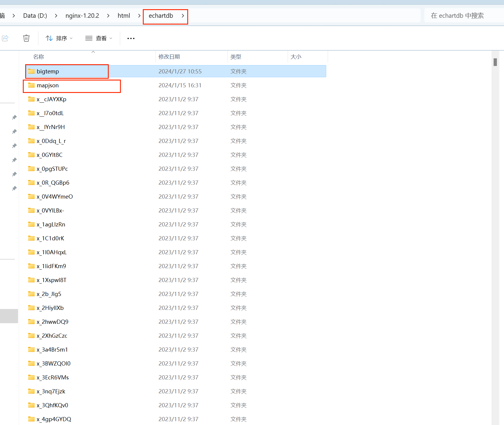Click the x_3QhfKQv0 folder name
Screen dimensions: 504x425
click(52, 405)
